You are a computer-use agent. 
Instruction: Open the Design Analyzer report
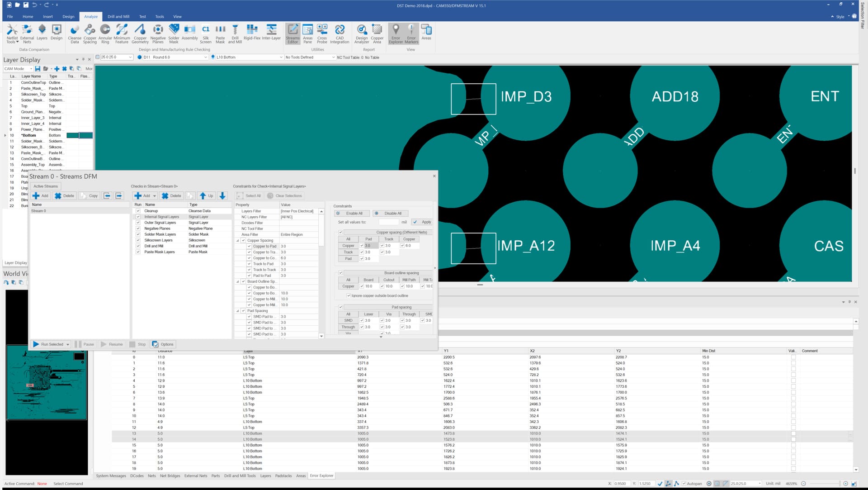tap(361, 32)
